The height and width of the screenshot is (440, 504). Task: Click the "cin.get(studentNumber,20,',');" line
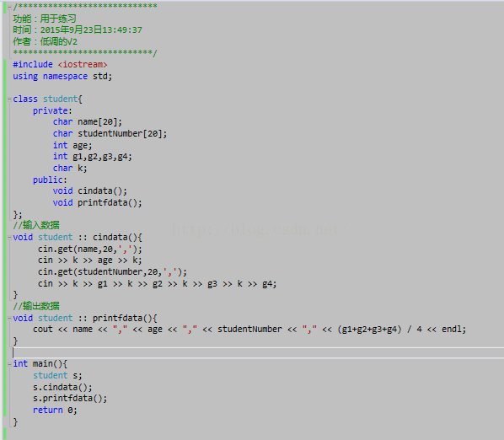tap(112, 272)
